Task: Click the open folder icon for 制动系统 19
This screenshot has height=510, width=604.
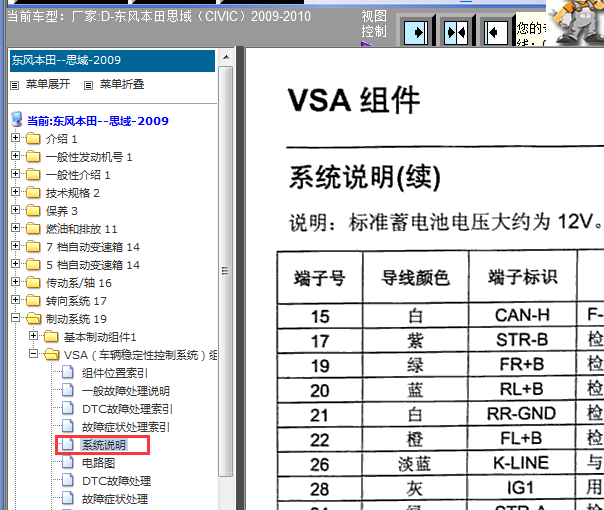Action: pos(34,319)
